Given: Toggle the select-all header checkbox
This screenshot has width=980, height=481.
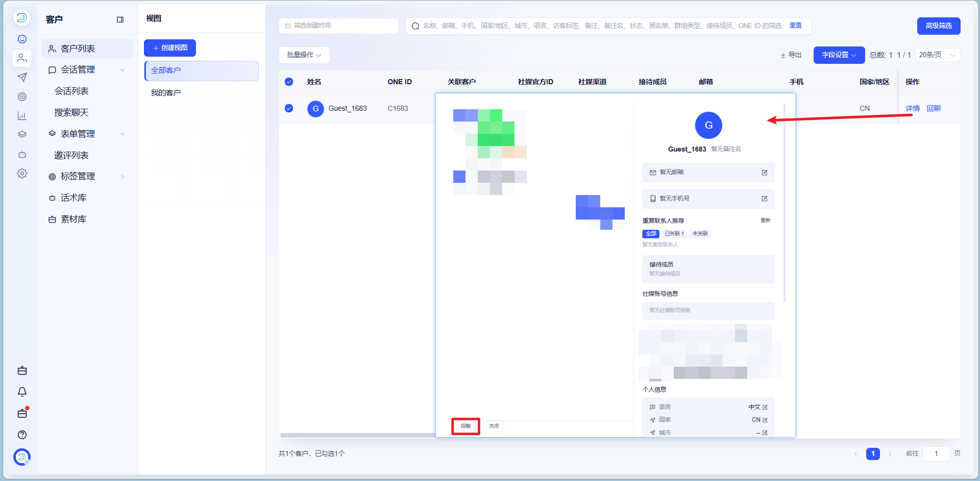Looking at the screenshot, I should [x=289, y=82].
